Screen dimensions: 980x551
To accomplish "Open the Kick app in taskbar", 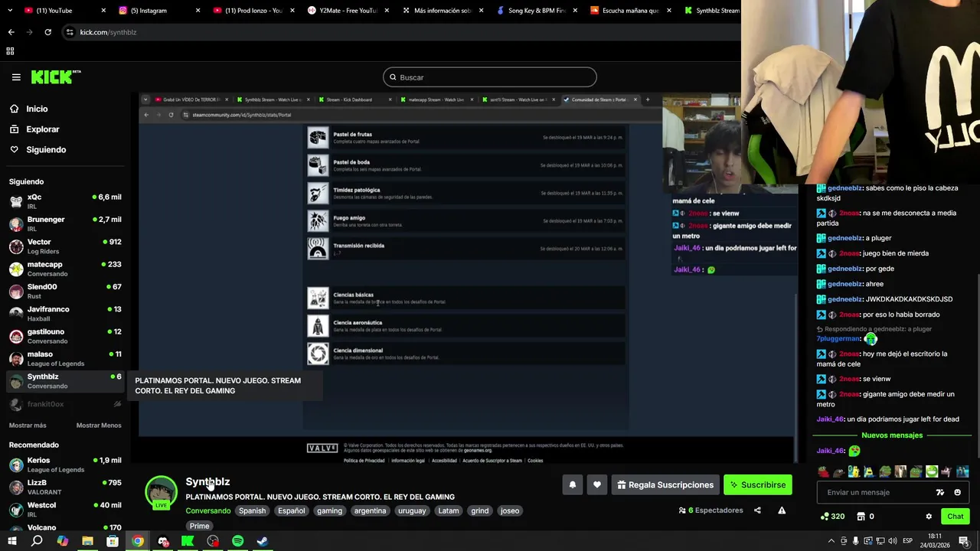I will coord(188,541).
